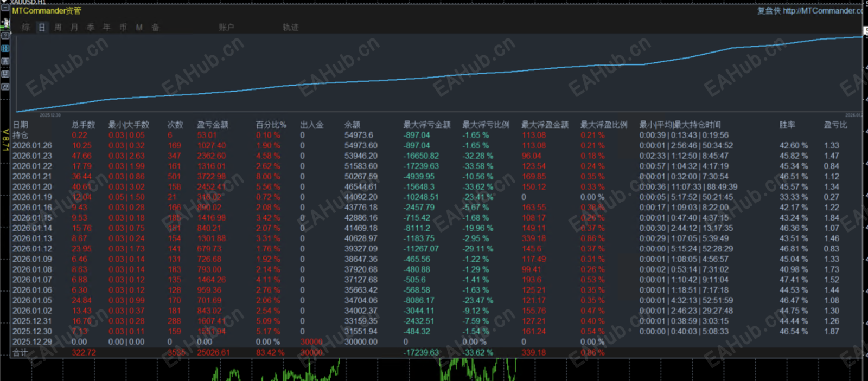Viewport: 868px width, 381px height.
Task: Select the 2026.01.22 date row
Action: (33, 166)
